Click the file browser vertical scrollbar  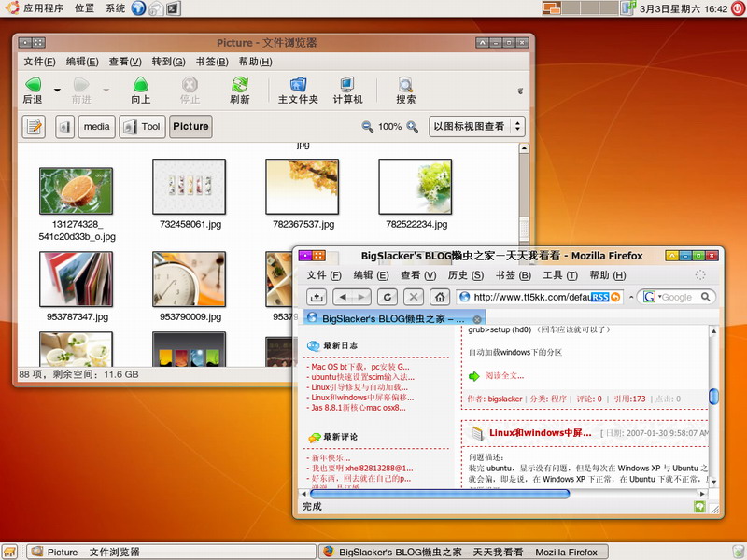[x=524, y=231]
